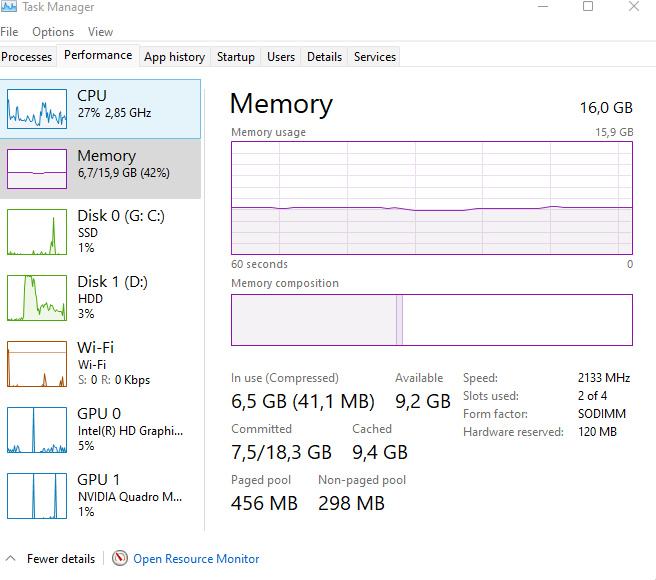Click the Resource Monitor icon
Screen dimensions: 656x580
tap(120, 559)
